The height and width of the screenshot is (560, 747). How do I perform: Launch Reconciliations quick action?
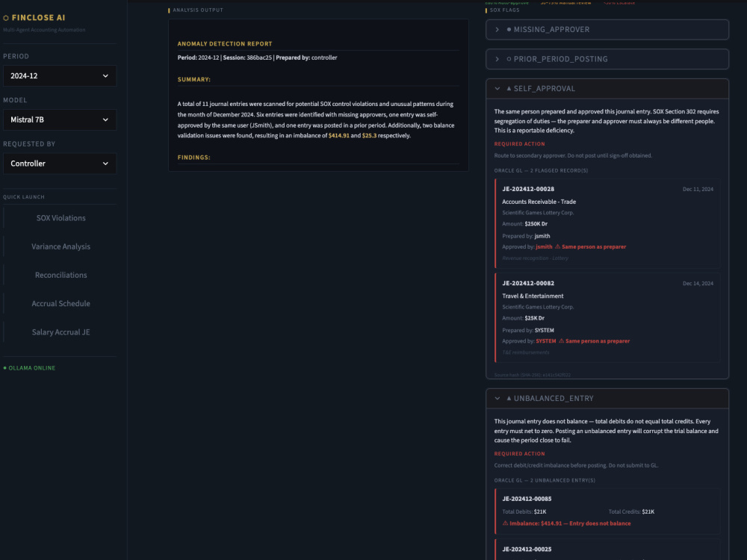[61, 276]
